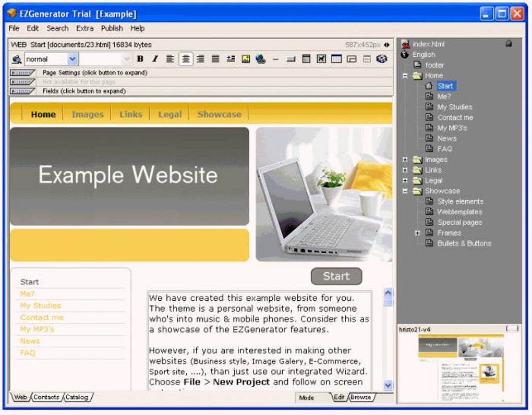Expand the Page Settings panel
Viewport: 532px width, 415px height.
pyautogui.click(x=22, y=72)
